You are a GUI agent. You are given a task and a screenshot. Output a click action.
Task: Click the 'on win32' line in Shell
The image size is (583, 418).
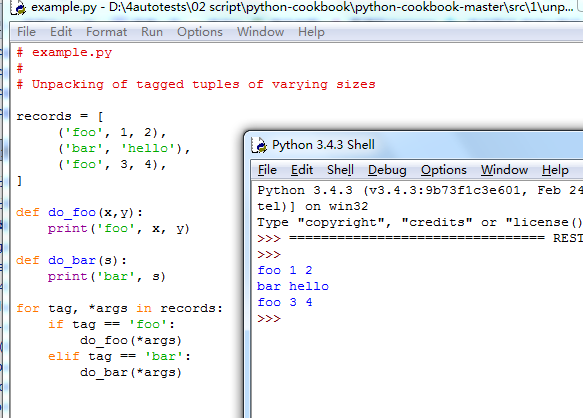pyautogui.click(x=313, y=206)
